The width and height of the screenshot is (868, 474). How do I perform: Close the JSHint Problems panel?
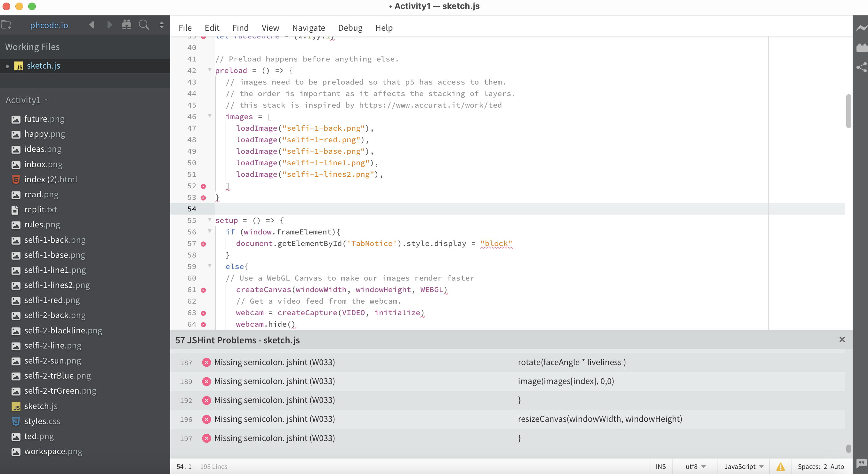click(842, 339)
